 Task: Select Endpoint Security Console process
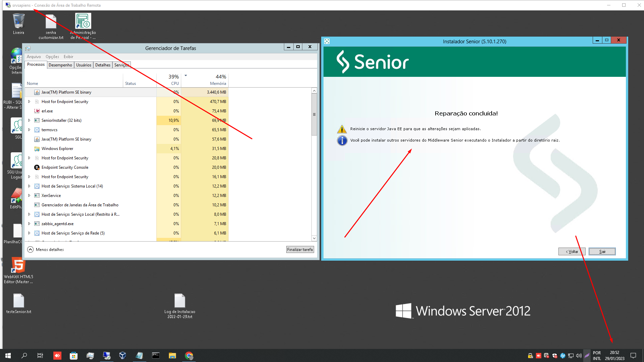pos(127,167)
